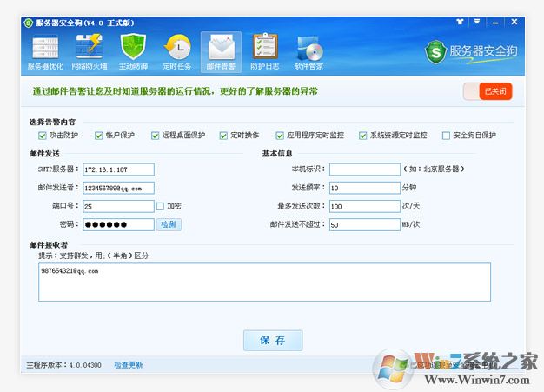Click the 发送频率 send frequency field
Screen dimensions: 544x392
pyautogui.click(x=365, y=188)
